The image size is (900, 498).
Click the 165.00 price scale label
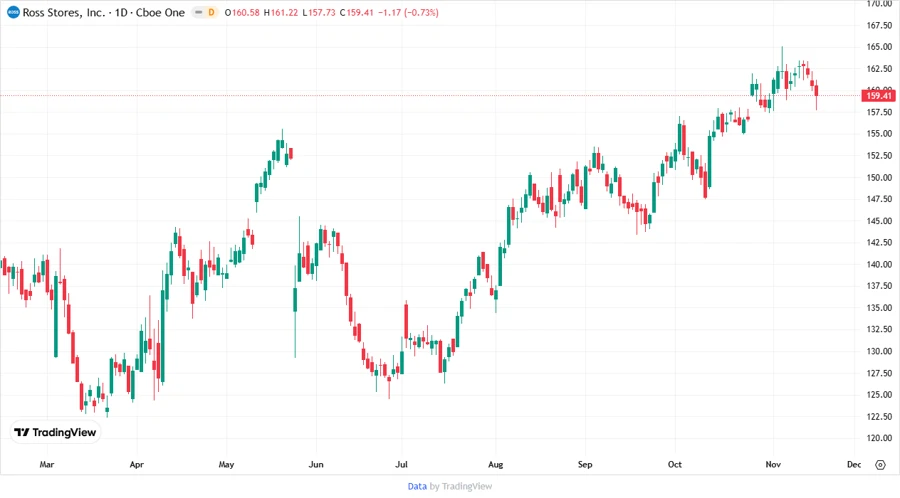[x=880, y=47]
